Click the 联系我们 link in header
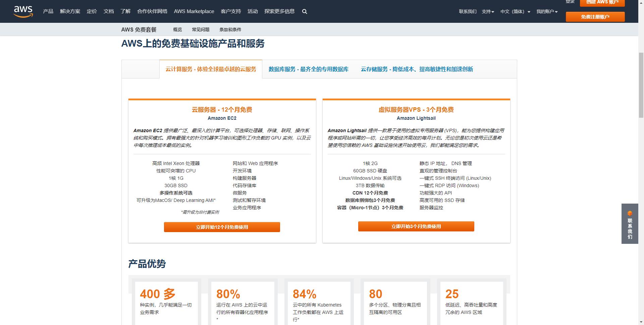 click(468, 11)
